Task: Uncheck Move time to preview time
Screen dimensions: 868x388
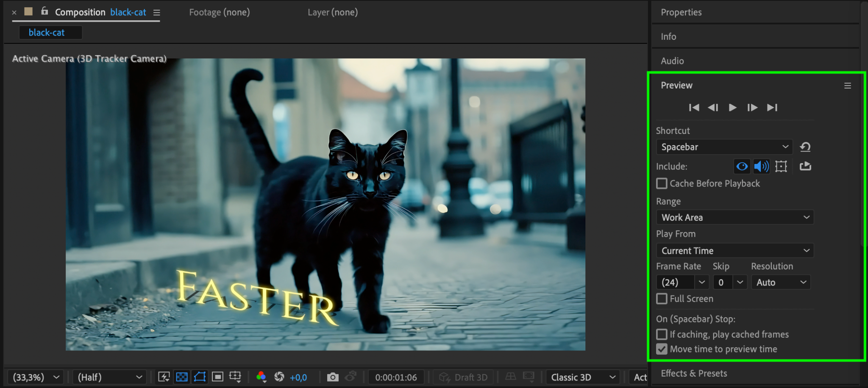Action: [662, 349]
